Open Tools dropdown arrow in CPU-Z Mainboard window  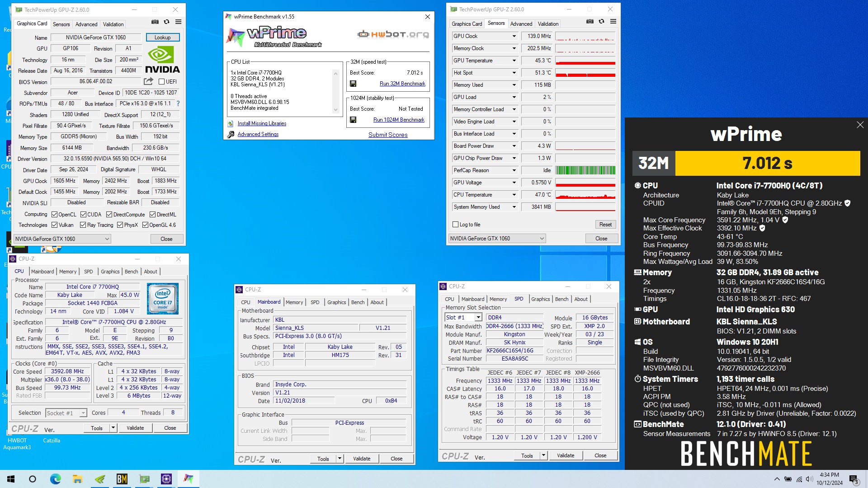click(340, 459)
